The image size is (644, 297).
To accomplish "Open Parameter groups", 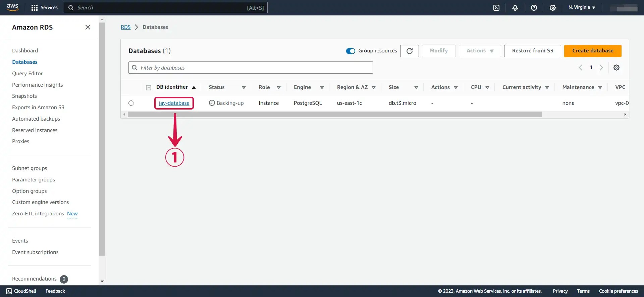I will click(34, 179).
